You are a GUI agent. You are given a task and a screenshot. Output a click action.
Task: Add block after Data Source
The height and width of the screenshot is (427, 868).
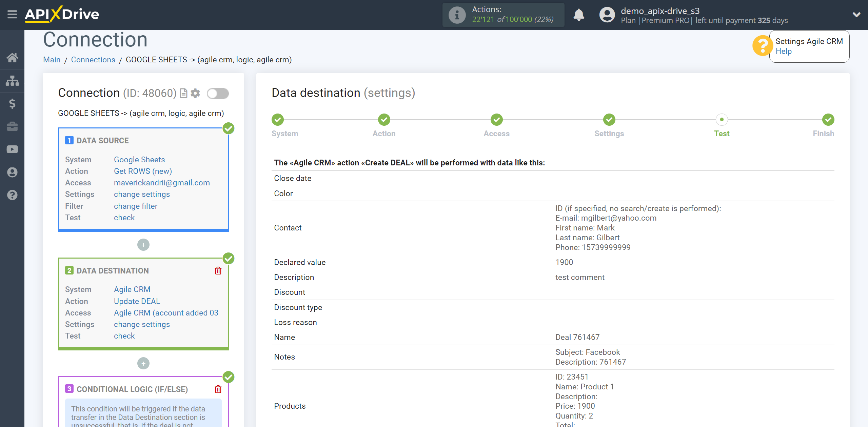[x=143, y=245]
